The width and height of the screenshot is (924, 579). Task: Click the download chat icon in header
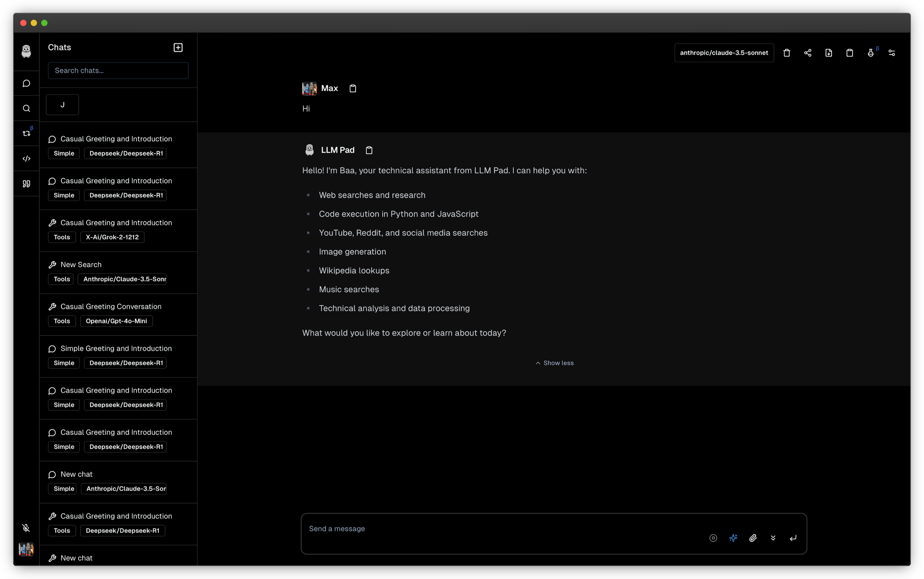(x=828, y=53)
